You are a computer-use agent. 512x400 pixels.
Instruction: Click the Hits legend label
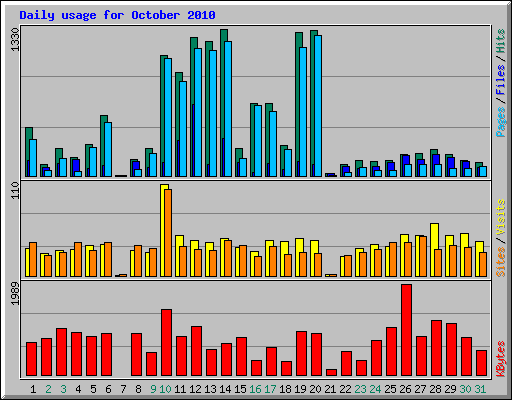tap(500, 41)
